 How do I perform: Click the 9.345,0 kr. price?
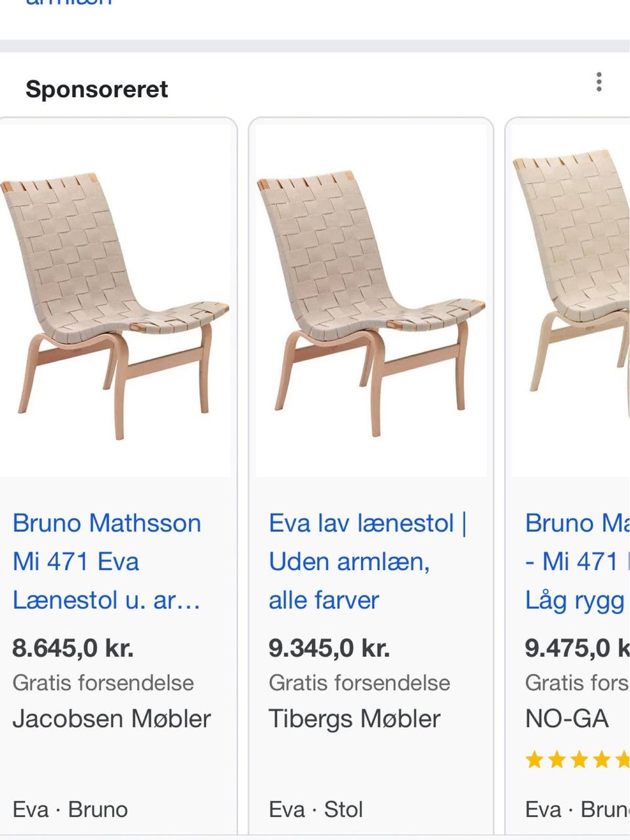tap(329, 648)
